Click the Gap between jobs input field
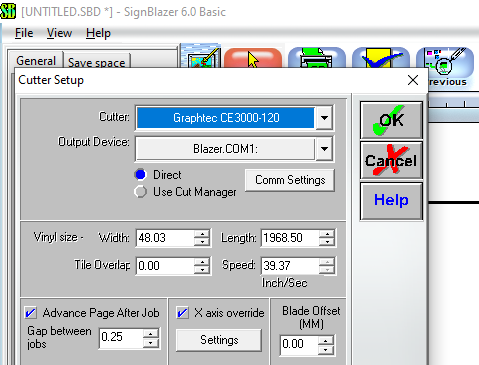 click(121, 338)
